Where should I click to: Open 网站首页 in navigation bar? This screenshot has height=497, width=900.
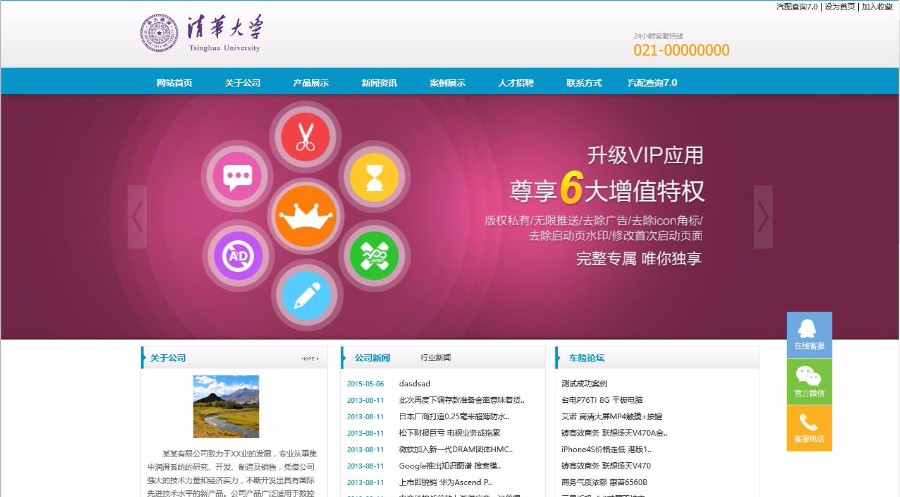point(174,83)
